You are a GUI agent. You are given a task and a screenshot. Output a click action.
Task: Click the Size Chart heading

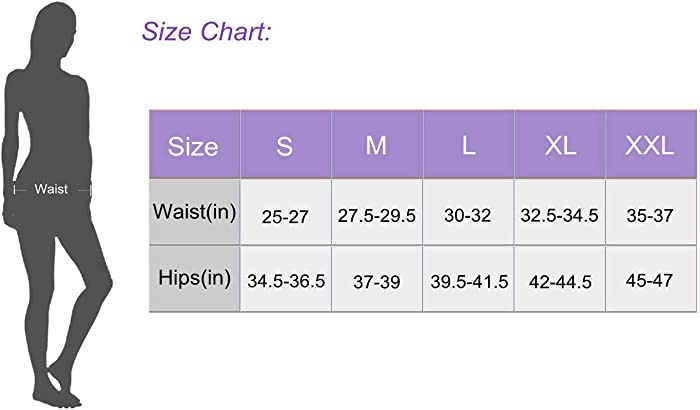[x=206, y=32]
